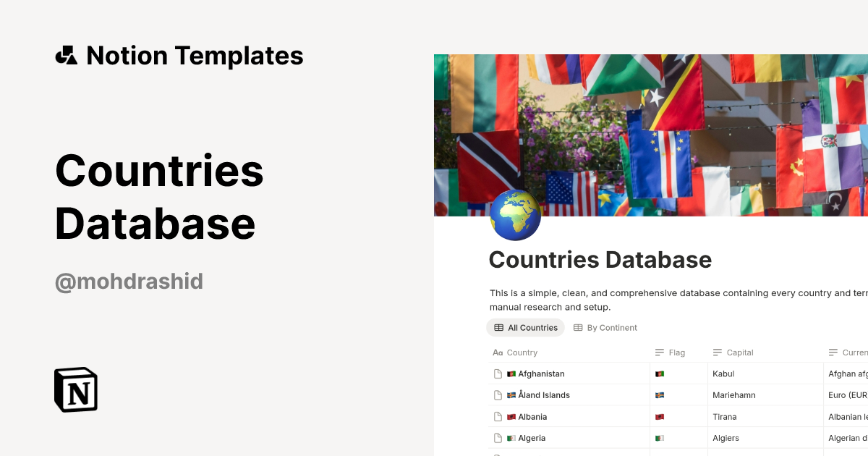The height and width of the screenshot is (456, 868).
Task: Click the page icon beside Åland Islands
Action: pyautogui.click(x=498, y=395)
